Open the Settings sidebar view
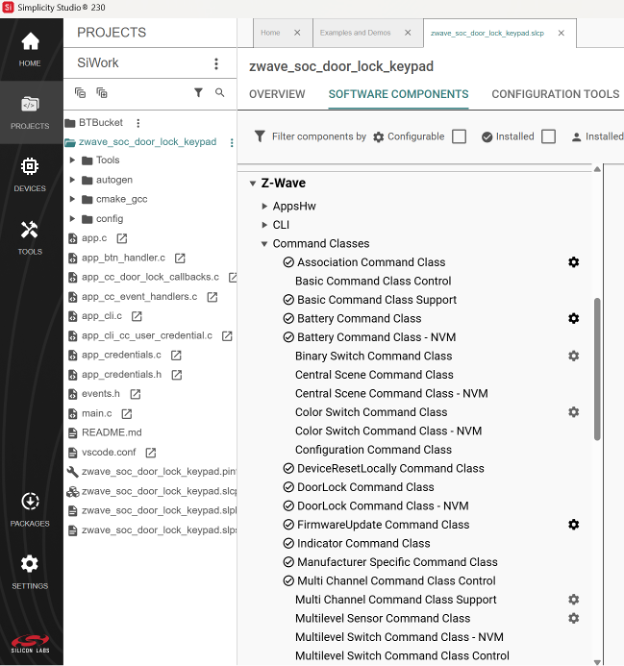This screenshot has width=624, height=666. (30, 572)
